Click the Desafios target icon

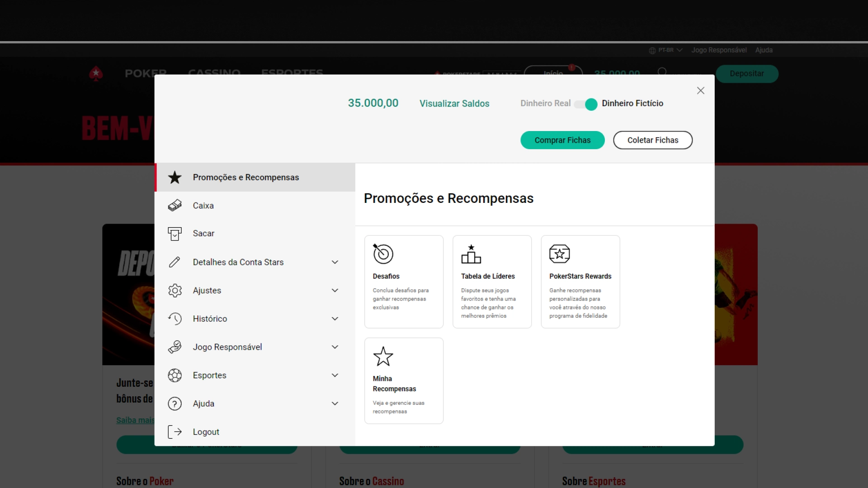[383, 253]
